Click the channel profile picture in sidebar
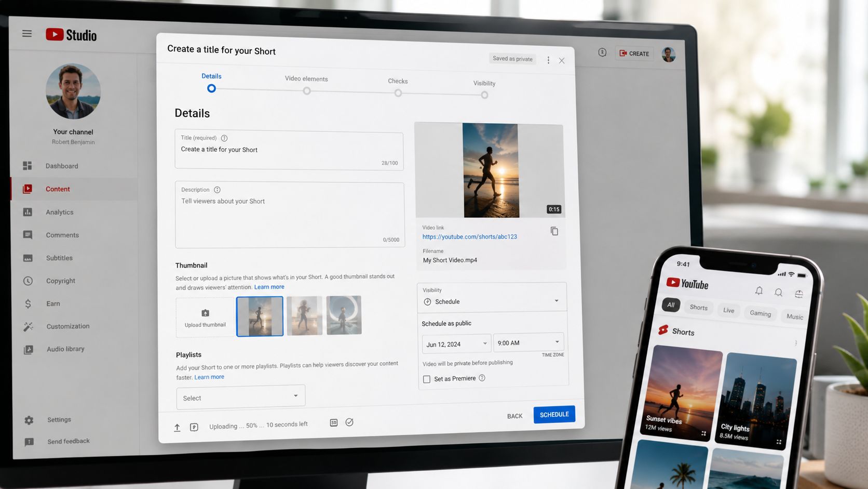The height and width of the screenshot is (489, 868). [x=73, y=91]
